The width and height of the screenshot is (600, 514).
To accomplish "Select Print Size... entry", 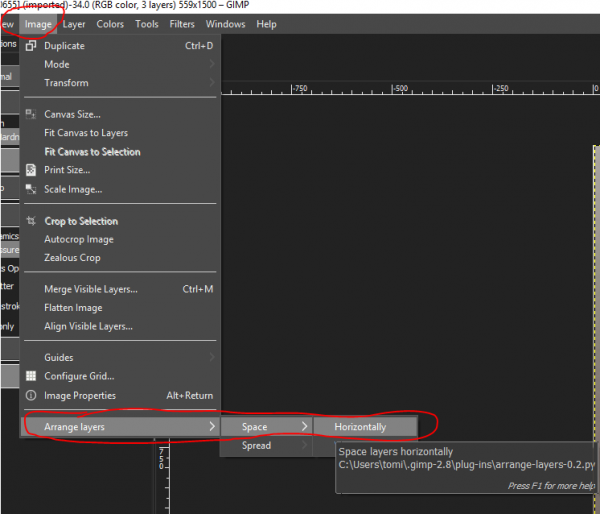I will [120, 170].
